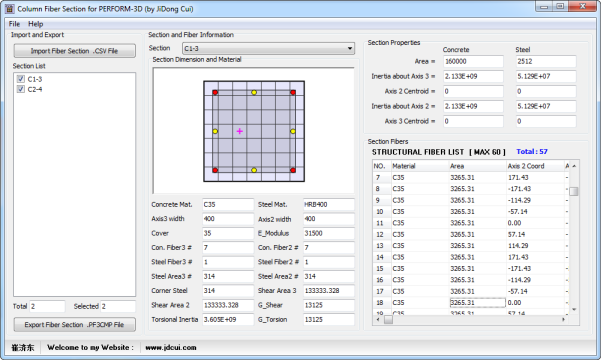Open the Section combo box showing C1-3

(268, 48)
